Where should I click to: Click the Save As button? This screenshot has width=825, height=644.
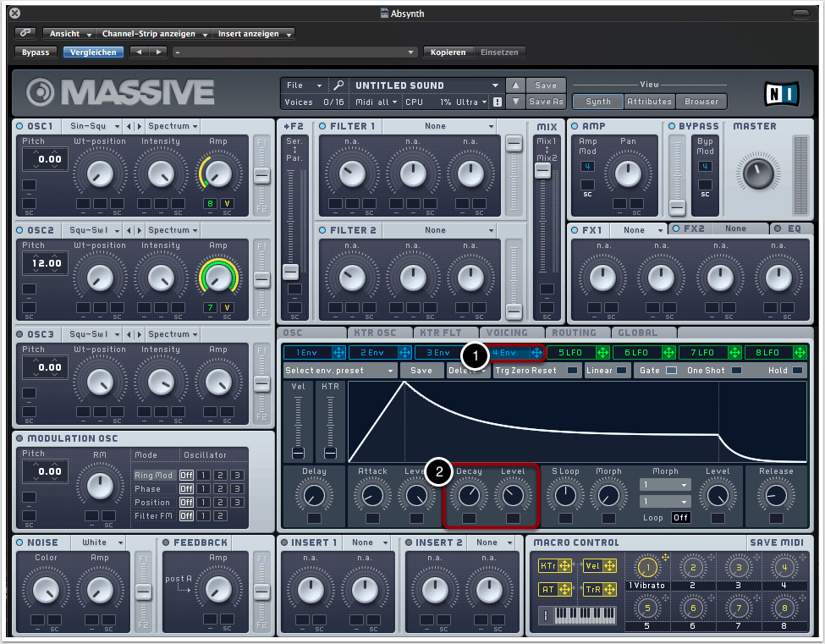[546, 102]
